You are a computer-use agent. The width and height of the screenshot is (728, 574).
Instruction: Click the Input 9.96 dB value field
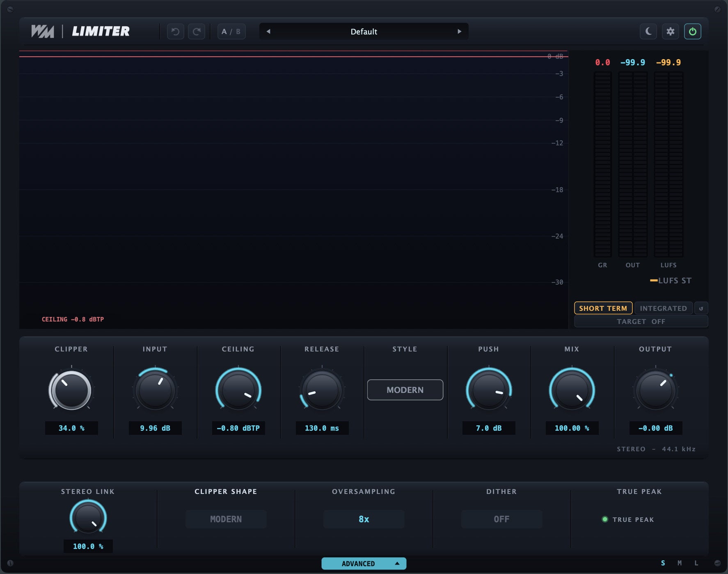point(155,428)
